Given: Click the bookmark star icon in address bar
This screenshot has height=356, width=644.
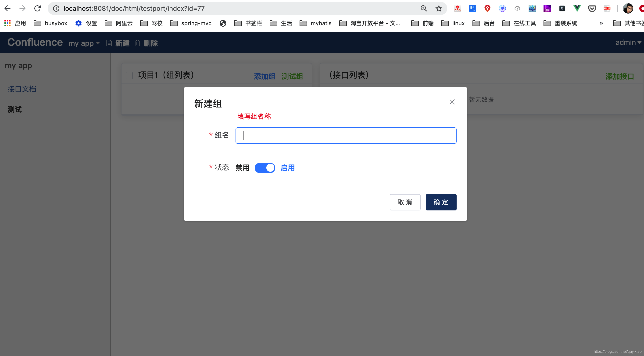Looking at the screenshot, I should (x=439, y=8).
